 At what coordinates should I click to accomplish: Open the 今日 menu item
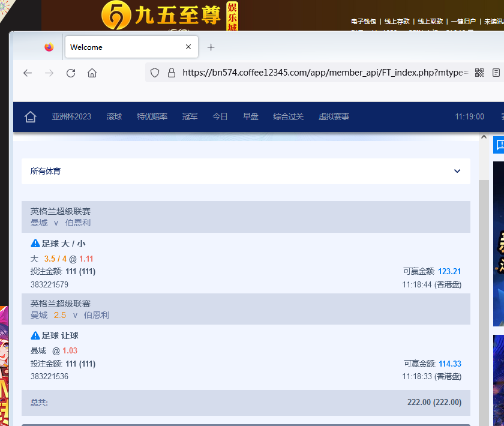click(x=220, y=116)
